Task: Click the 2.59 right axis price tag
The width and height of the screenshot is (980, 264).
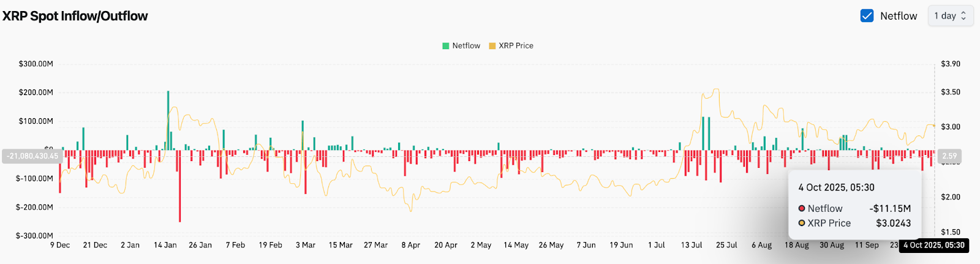Action: coord(949,156)
